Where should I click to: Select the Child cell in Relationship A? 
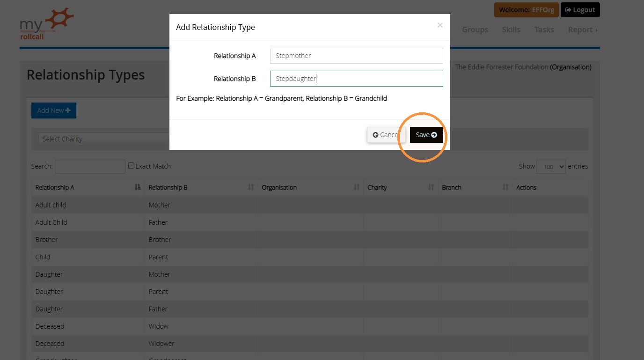coord(88,257)
